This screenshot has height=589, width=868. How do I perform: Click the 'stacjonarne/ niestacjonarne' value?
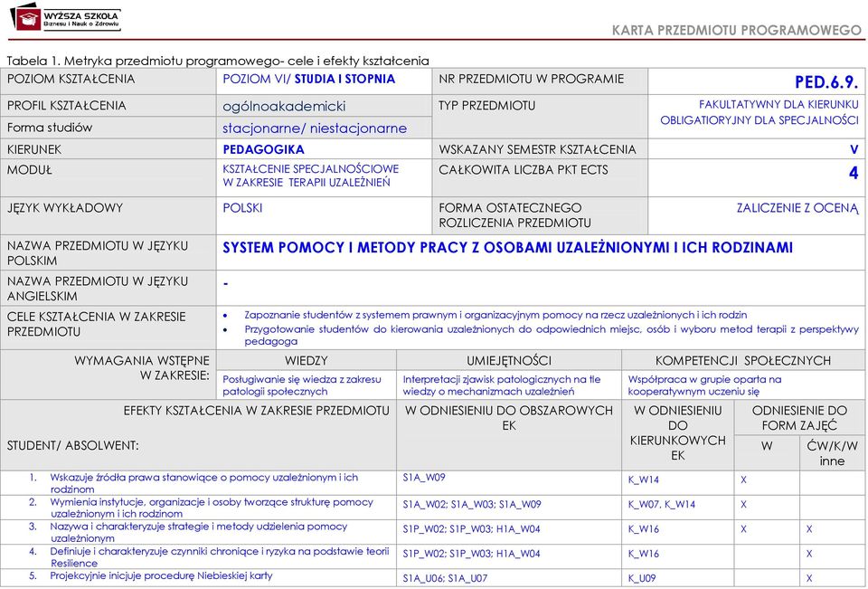(x=315, y=128)
